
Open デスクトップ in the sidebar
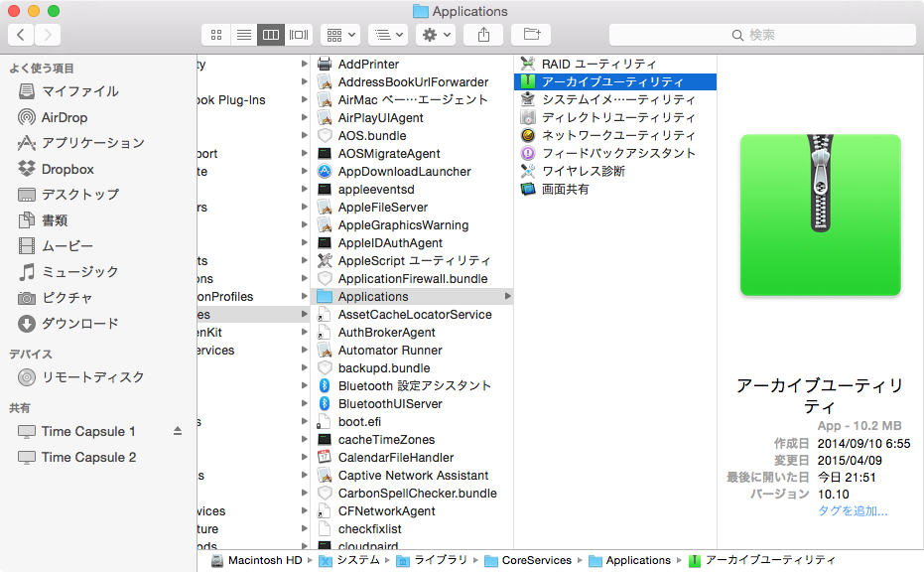point(68,195)
